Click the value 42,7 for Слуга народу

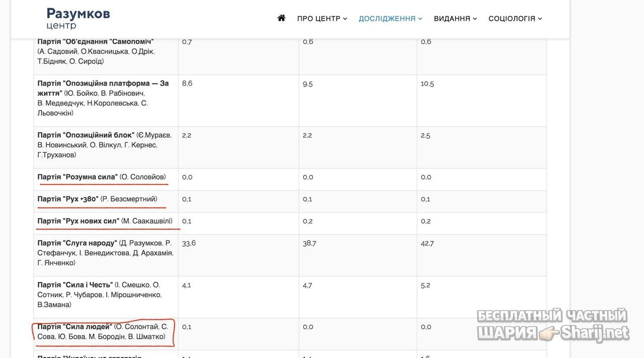click(x=427, y=243)
